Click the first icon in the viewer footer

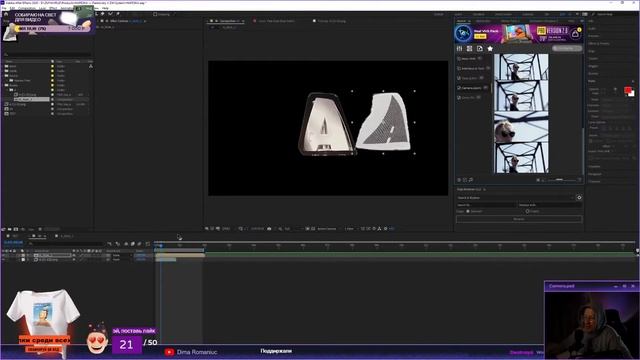(207, 229)
